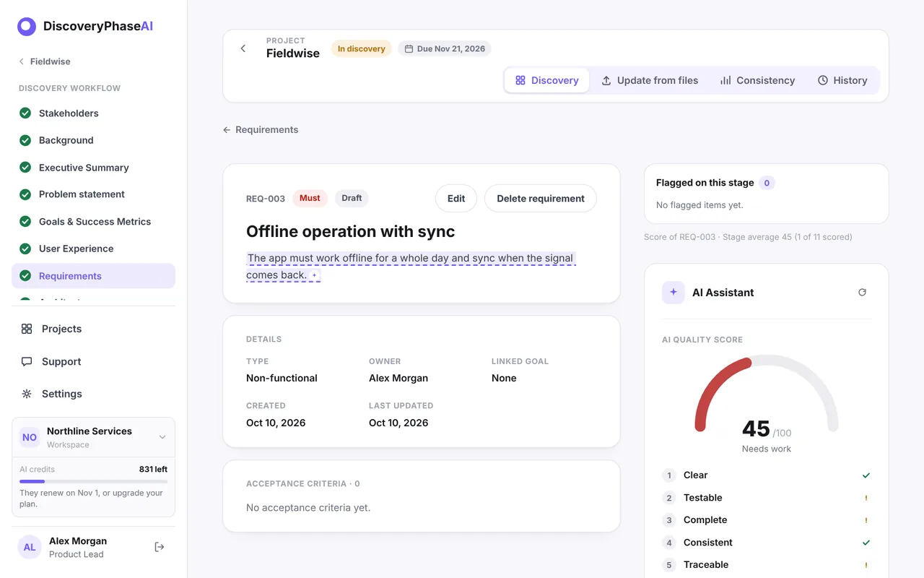
Task: Click the checkmark icon on the Clear row
Action: (x=866, y=475)
